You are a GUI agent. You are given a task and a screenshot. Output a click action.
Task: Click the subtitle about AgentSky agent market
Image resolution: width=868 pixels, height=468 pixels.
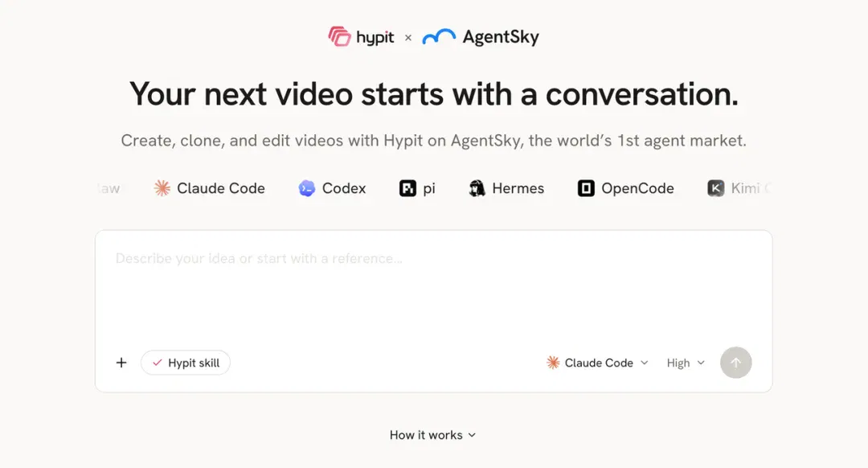click(433, 141)
